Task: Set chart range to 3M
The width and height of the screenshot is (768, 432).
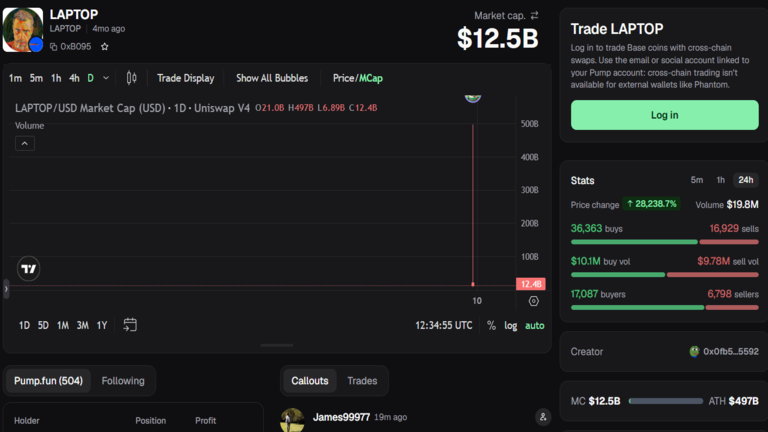Action: click(x=82, y=325)
